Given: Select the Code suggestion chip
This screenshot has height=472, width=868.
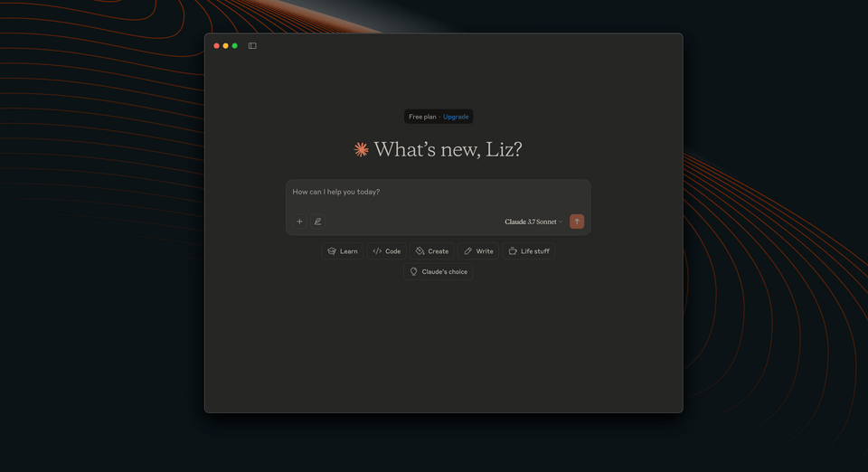Looking at the screenshot, I should (x=386, y=251).
